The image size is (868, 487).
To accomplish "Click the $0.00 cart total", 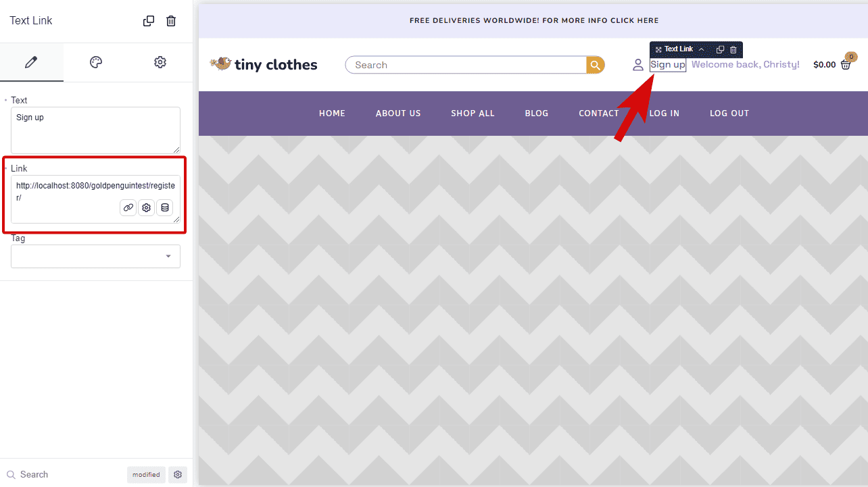I will click(825, 65).
